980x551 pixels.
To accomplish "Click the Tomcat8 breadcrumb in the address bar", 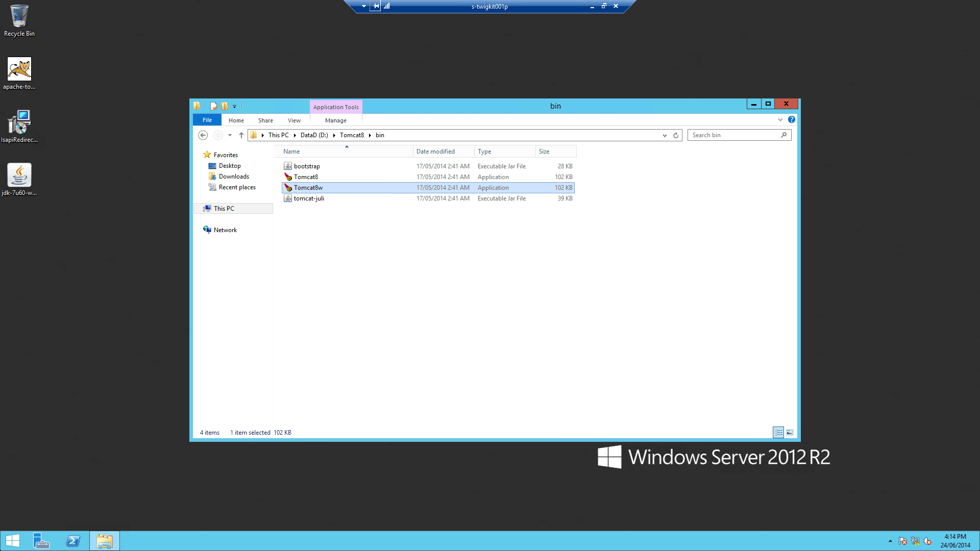I will click(x=352, y=135).
